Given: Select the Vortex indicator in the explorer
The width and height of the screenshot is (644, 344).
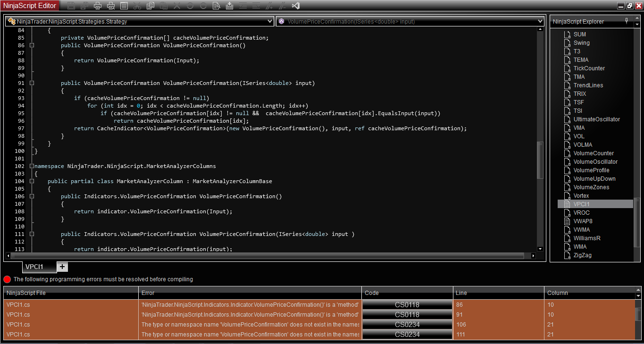Looking at the screenshot, I should tap(581, 196).
